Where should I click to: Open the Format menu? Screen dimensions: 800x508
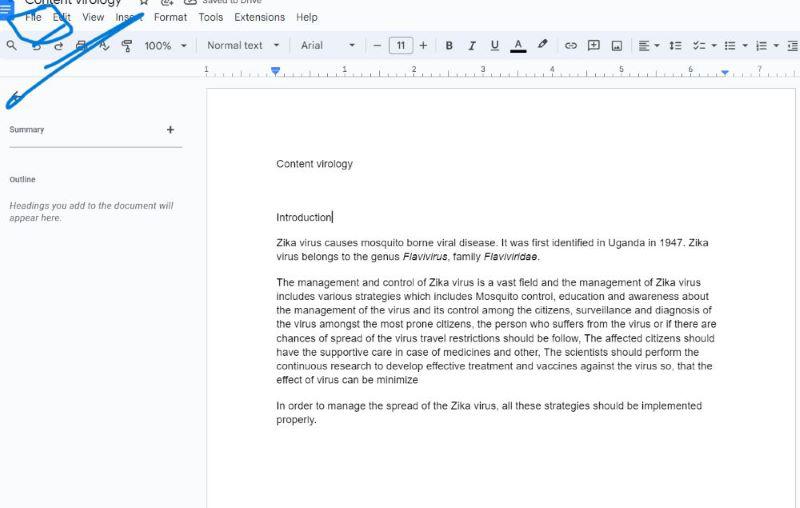170,17
